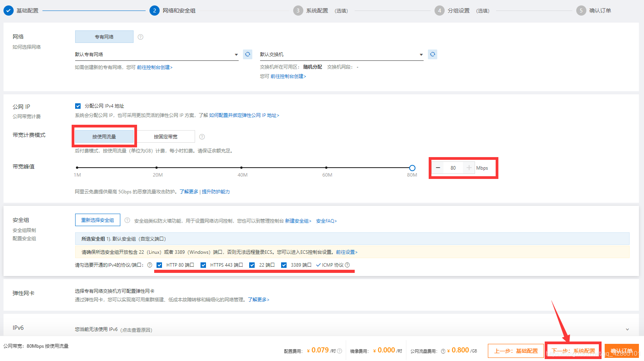Image resolution: width=644 pixels, height=361 pixels.
Task: Open 前往控制台创建 link under VPC dropdown
Action: pyautogui.click(x=155, y=67)
